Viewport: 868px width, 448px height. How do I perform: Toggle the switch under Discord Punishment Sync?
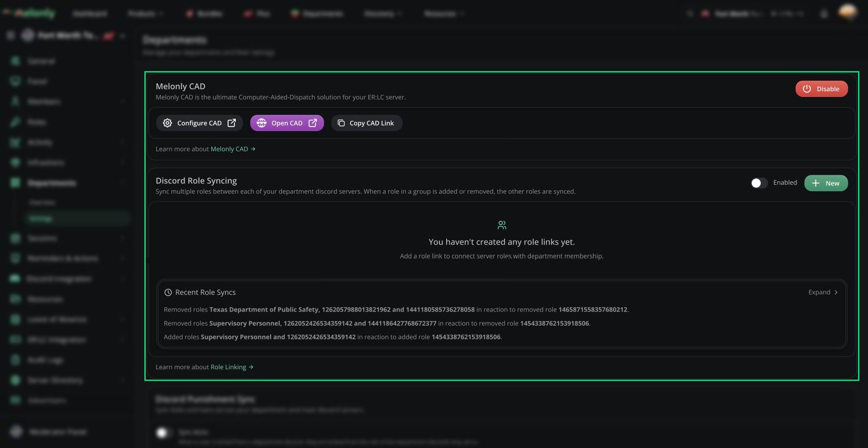pyautogui.click(x=163, y=433)
